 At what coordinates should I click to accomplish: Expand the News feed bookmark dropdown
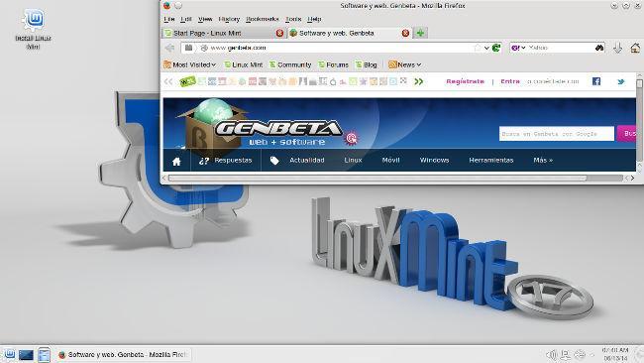click(405, 64)
